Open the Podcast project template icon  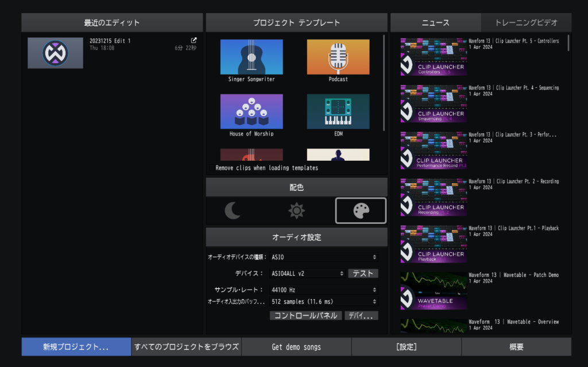click(338, 57)
